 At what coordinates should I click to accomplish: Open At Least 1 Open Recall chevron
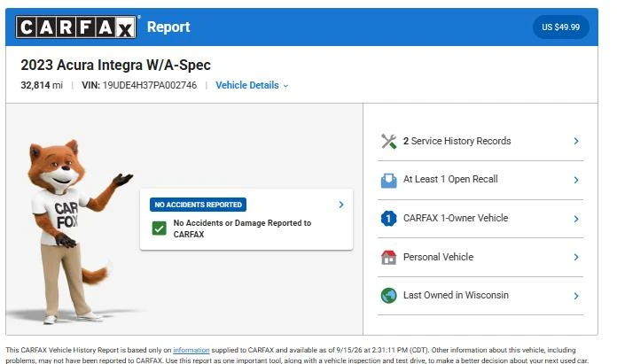click(576, 180)
